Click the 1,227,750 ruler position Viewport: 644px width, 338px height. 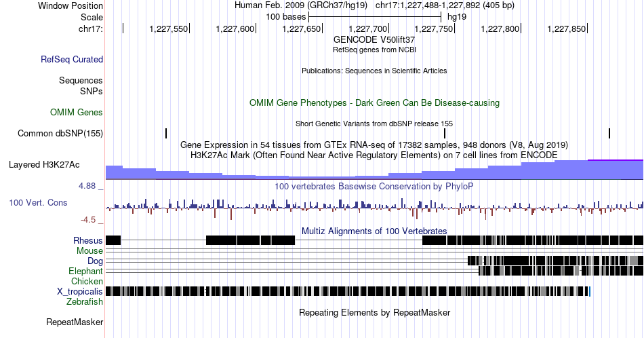point(434,29)
